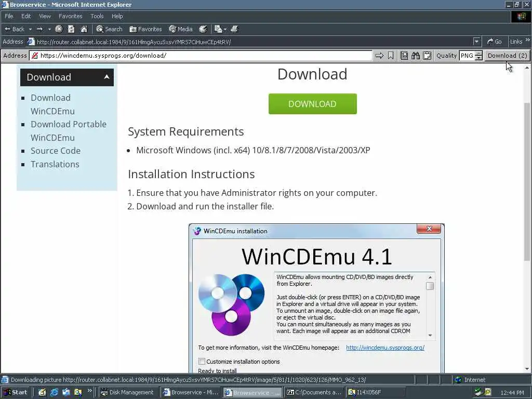The width and height of the screenshot is (532, 399).
Task: Open the Mail icon dropdown arrow
Action: click(x=225, y=29)
